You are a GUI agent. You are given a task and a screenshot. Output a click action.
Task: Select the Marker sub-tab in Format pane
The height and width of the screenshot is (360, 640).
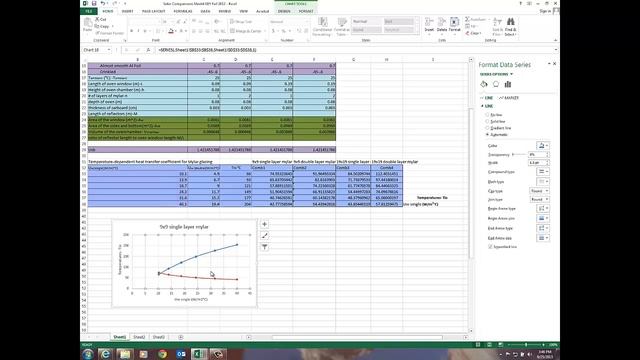tap(509, 98)
